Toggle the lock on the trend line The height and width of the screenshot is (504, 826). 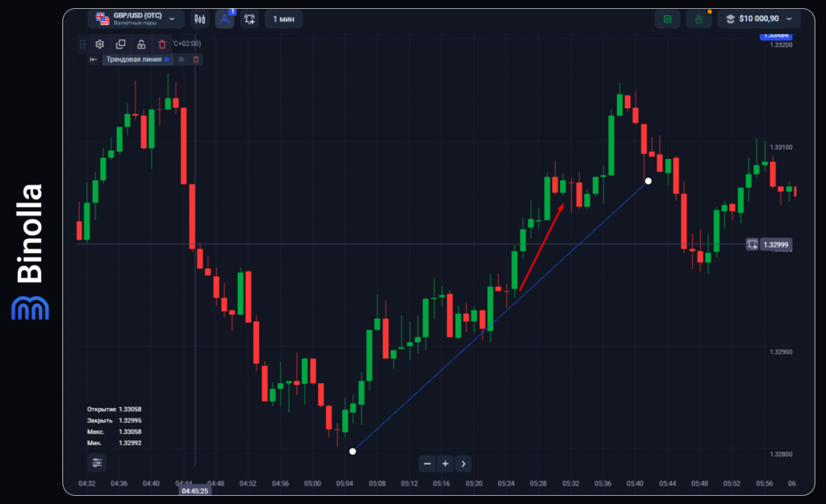click(x=141, y=44)
